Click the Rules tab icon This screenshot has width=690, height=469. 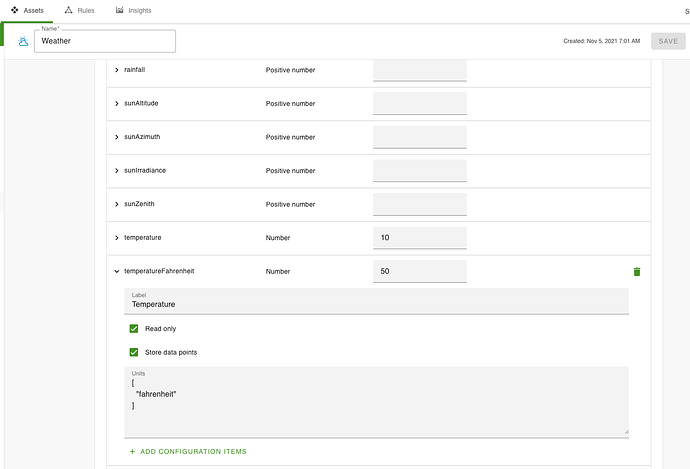click(68, 10)
